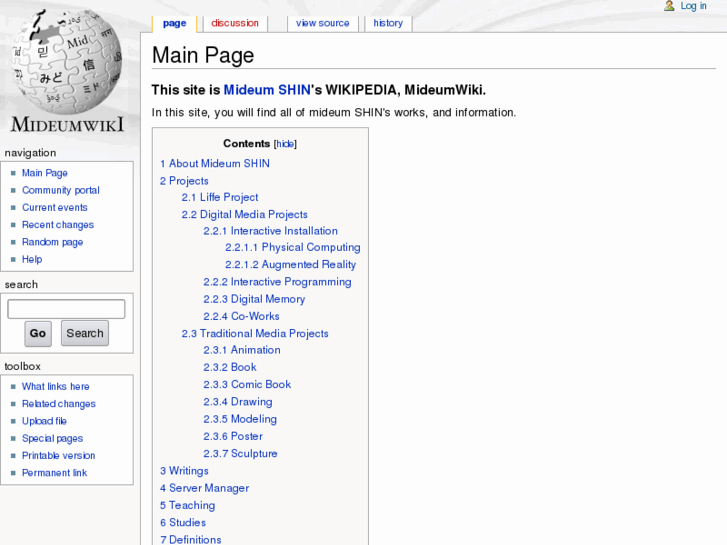Click the Go button
The height and width of the screenshot is (545, 727).
pos(38,333)
